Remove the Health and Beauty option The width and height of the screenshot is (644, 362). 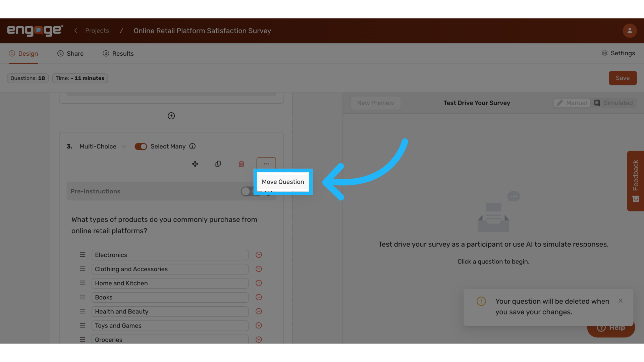pyautogui.click(x=259, y=311)
